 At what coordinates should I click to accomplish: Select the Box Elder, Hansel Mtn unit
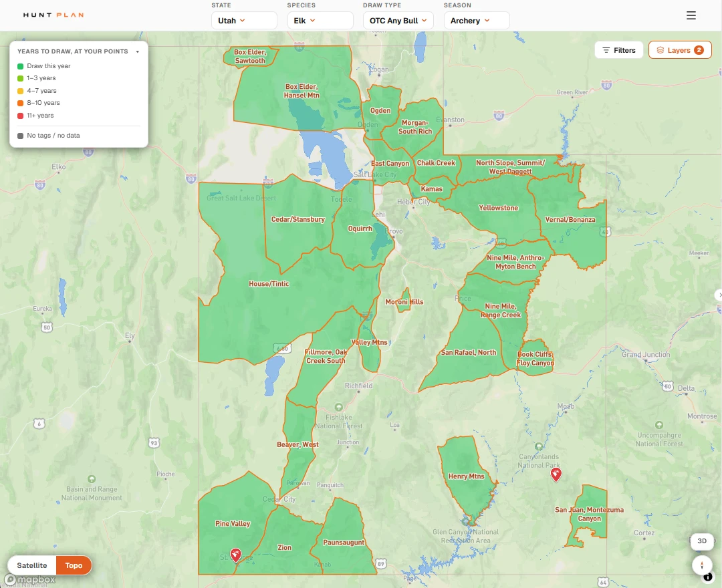[x=301, y=91]
